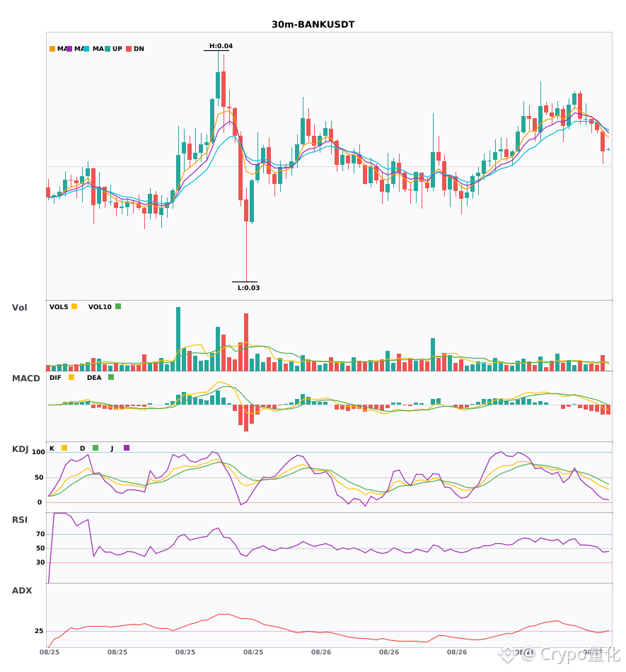Click the green UP legend swatch
The image size is (626, 672).
pyautogui.click(x=108, y=49)
